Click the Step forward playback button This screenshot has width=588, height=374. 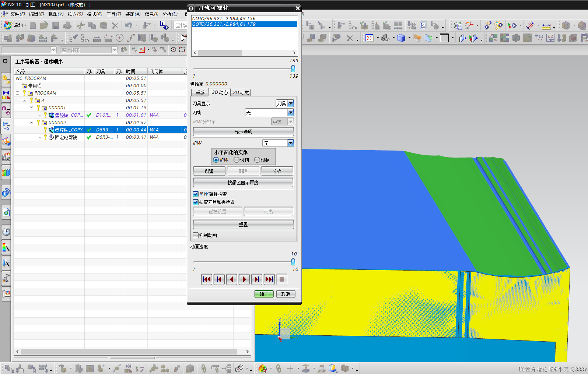[x=257, y=279]
